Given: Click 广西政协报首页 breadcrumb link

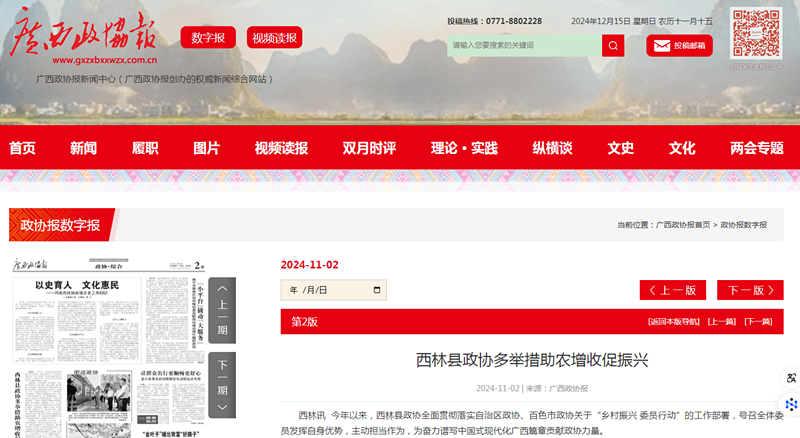Looking at the screenshot, I should pos(683,225).
